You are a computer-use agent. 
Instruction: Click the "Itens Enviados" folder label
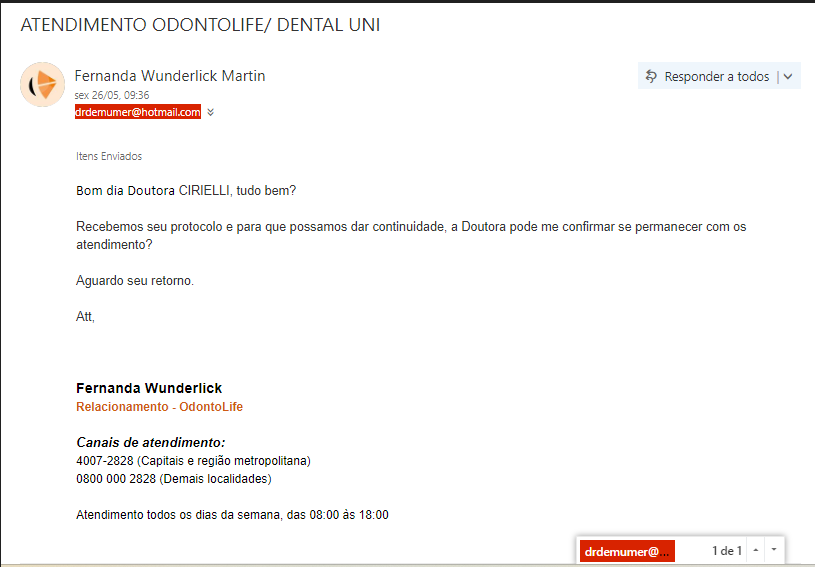point(109,156)
